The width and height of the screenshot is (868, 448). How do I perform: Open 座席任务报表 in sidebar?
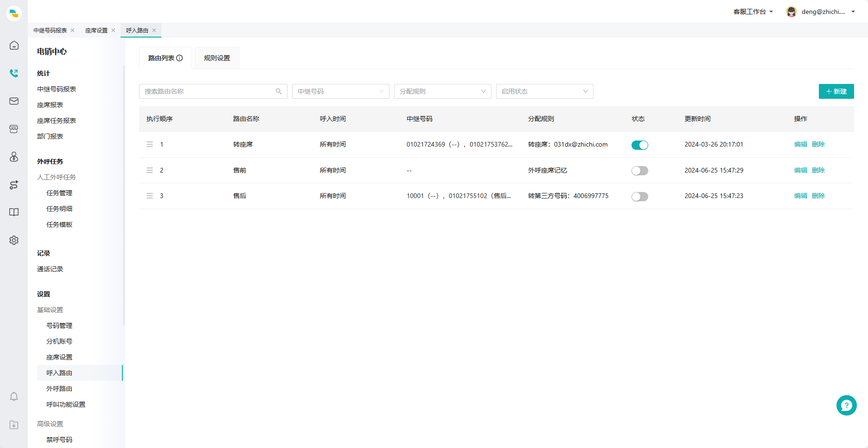(x=57, y=121)
